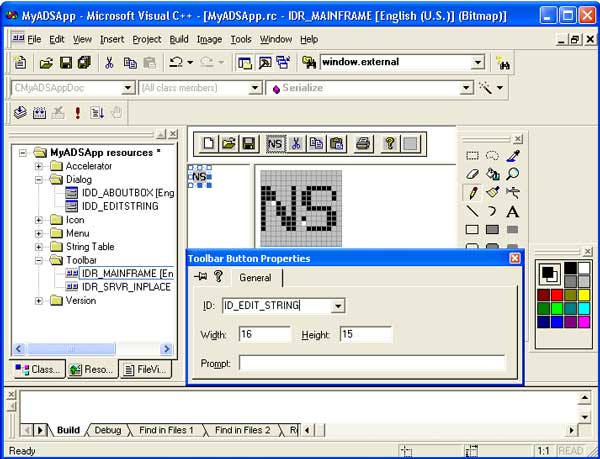
Task: Select the NS button in toolbar editor
Action: [x=275, y=144]
